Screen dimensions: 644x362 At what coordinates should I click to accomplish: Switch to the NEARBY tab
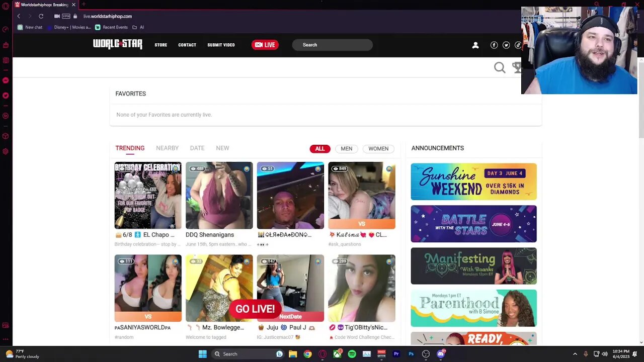pyautogui.click(x=167, y=148)
